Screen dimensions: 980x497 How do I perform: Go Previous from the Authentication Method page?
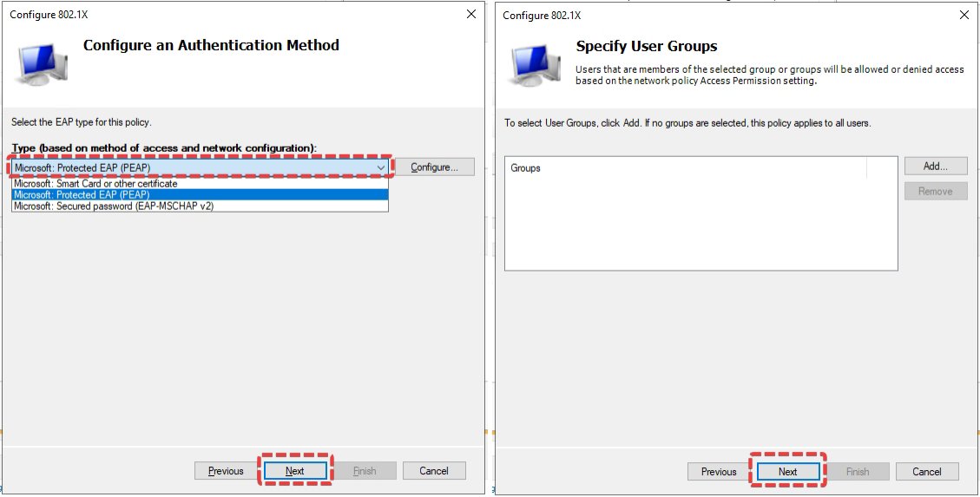[226, 471]
